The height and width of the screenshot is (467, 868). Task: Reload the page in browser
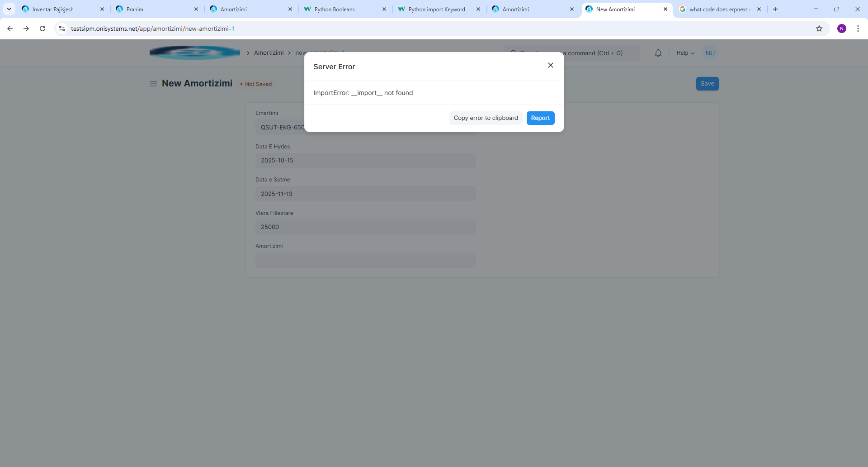[x=42, y=29]
